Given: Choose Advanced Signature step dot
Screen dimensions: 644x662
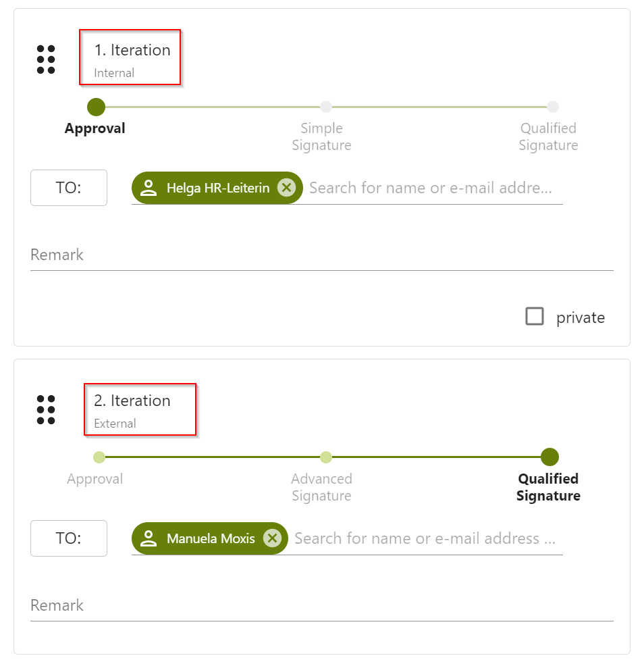Looking at the screenshot, I should tap(326, 457).
